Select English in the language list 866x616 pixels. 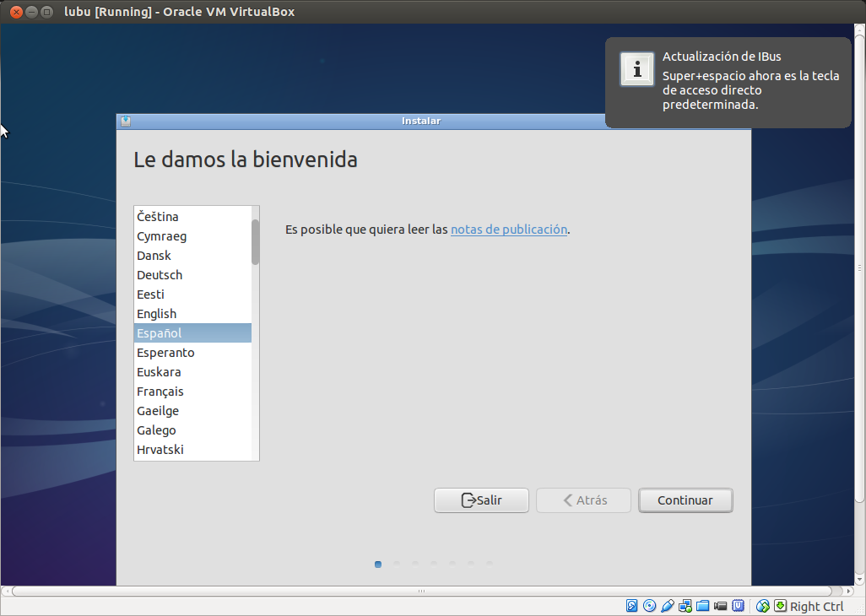coord(157,314)
